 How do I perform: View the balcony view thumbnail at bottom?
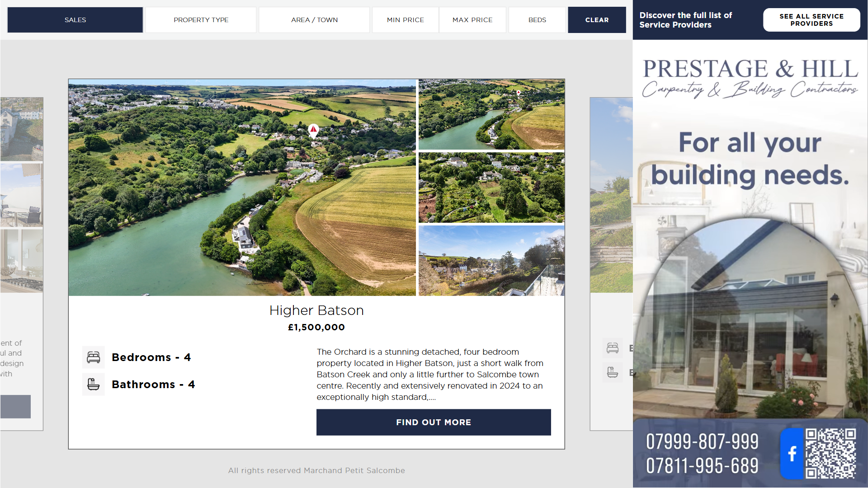click(x=491, y=261)
